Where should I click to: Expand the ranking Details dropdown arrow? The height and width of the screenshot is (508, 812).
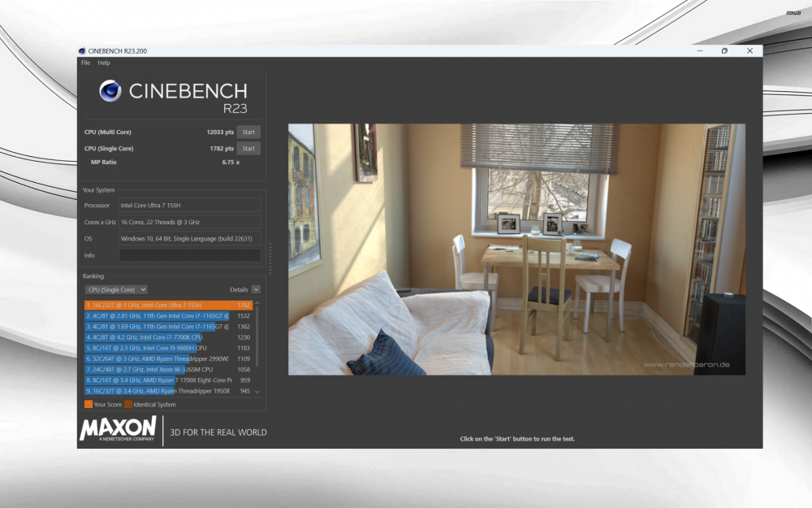pos(256,289)
